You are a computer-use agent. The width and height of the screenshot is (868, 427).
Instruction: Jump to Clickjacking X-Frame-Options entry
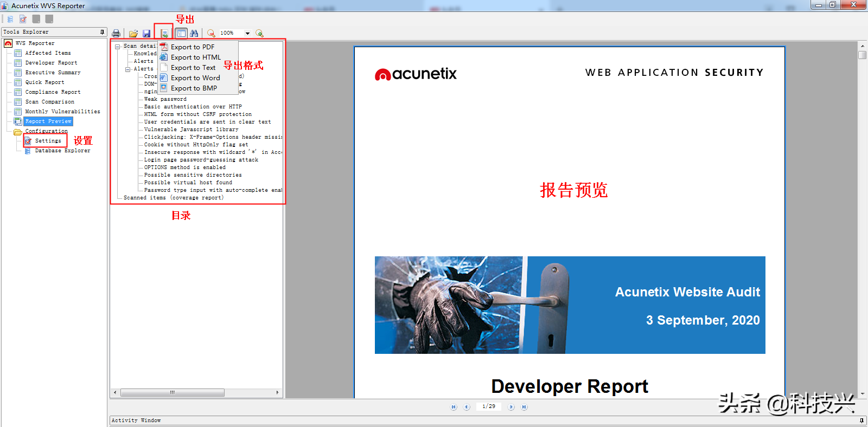point(213,137)
